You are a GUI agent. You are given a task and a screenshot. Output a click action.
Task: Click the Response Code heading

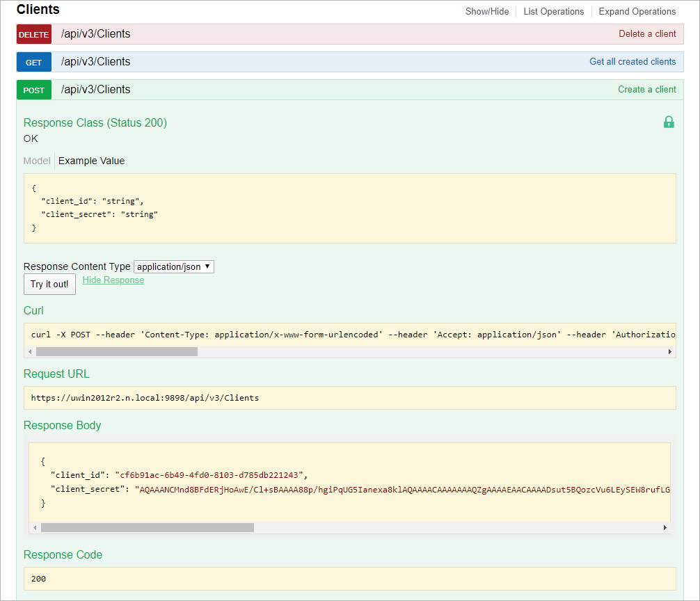pos(63,554)
